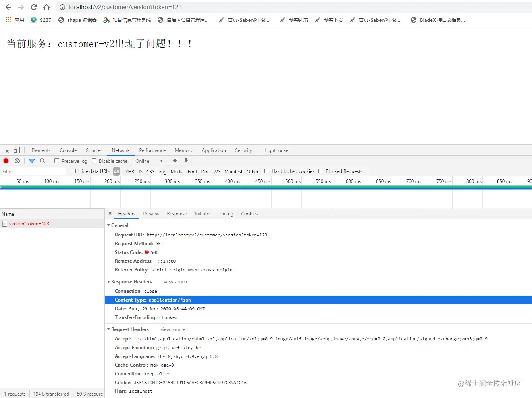
Task: Open the Initiator tab of the request
Action: tap(203, 214)
